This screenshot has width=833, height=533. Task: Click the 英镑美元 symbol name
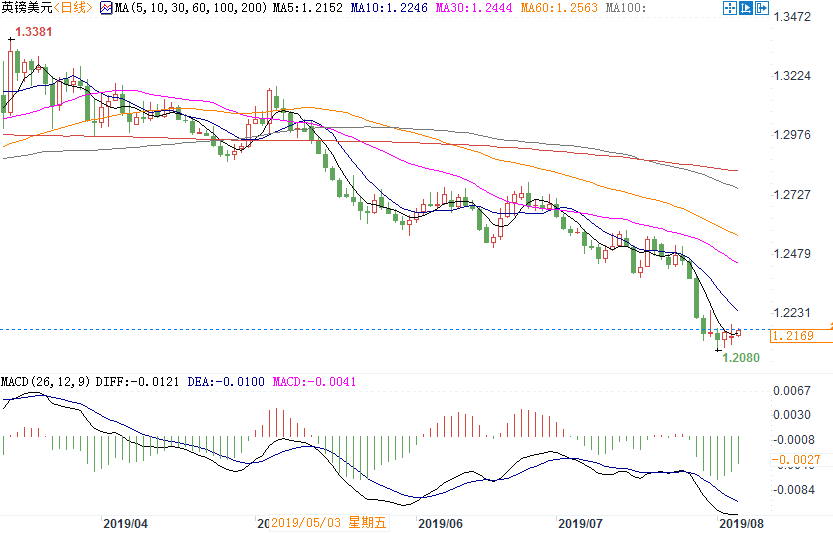tap(25, 8)
